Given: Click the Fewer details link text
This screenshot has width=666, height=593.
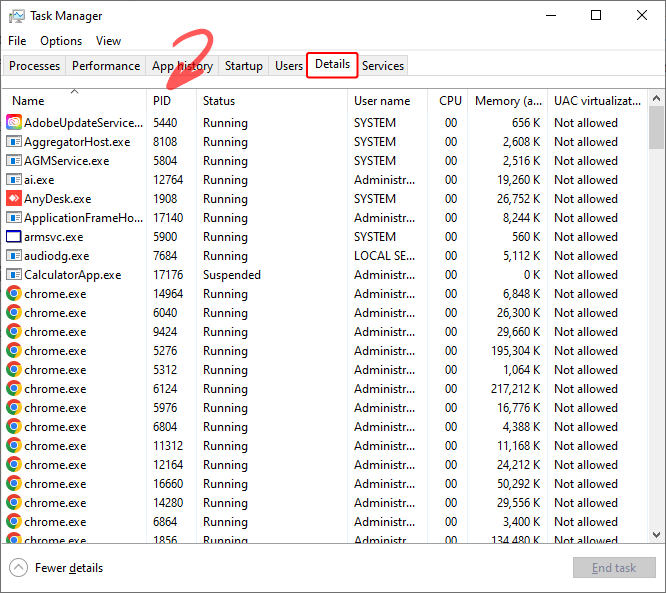Looking at the screenshot, I should click(69, 568).
